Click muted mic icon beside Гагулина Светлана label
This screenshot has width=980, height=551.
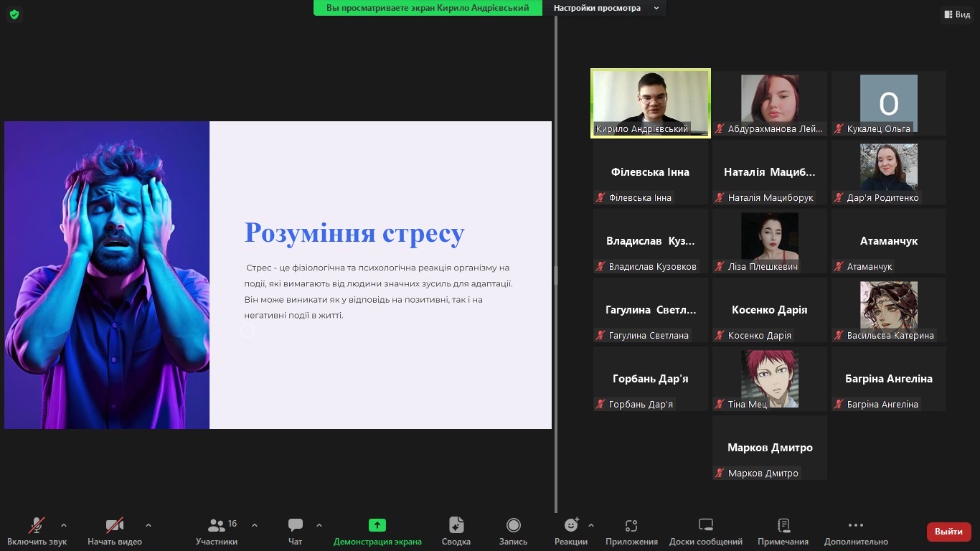600,336
